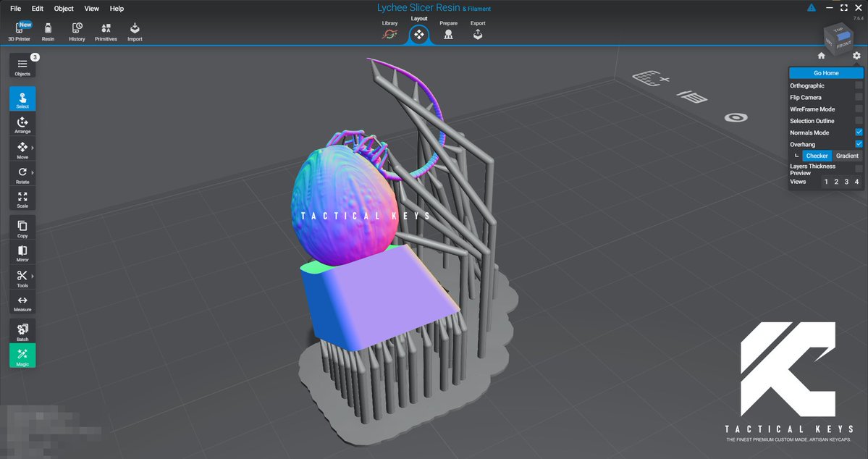
Task: Enable the Selection Outline checkbox
Action: click(859, 120)
